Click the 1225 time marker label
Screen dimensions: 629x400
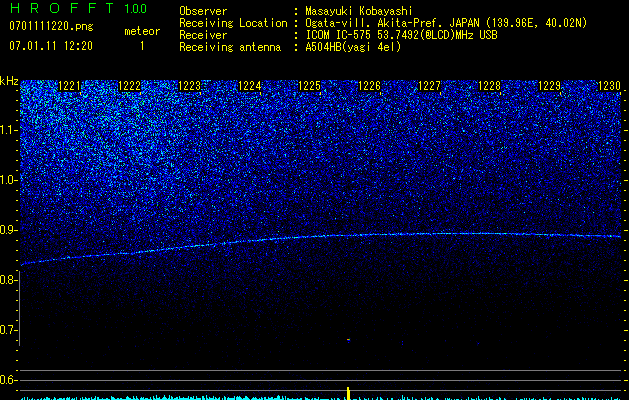point(310,86)
